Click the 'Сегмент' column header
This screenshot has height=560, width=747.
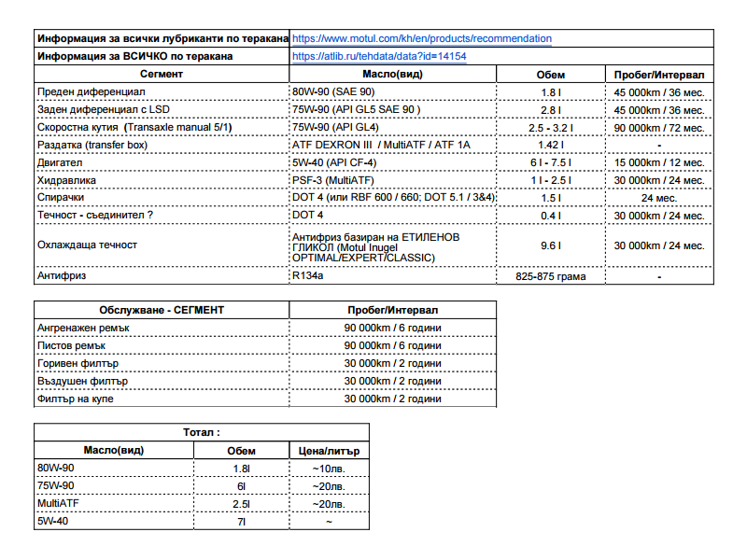tap(162, 74)
